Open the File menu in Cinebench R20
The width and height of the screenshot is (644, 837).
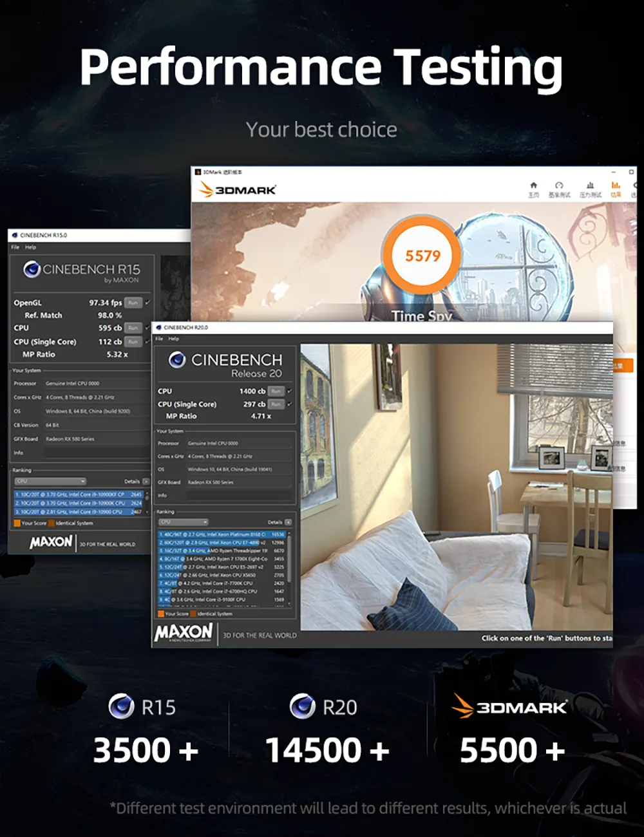(x=159, y=339)
